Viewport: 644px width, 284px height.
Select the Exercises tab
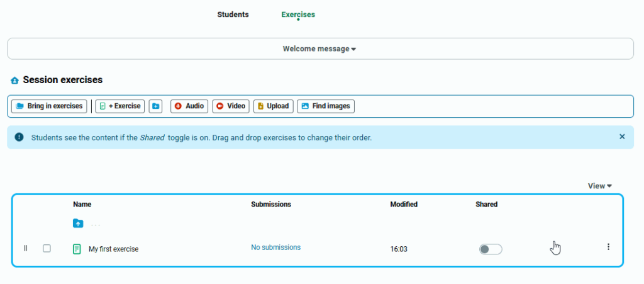[298, 14]
